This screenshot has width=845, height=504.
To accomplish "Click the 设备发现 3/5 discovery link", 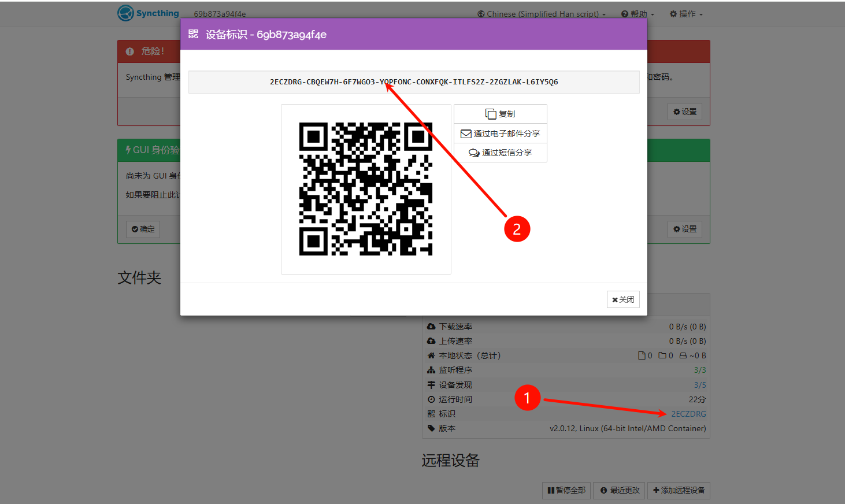I will point(699,385).
